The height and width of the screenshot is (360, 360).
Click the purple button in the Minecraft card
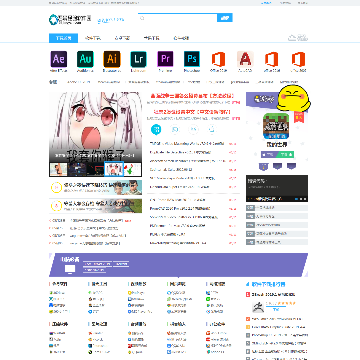(x=269, y=154)
